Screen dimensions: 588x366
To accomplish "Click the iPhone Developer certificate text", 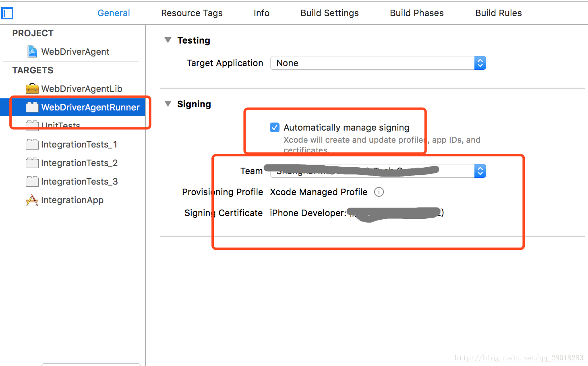I will point(308,213).
